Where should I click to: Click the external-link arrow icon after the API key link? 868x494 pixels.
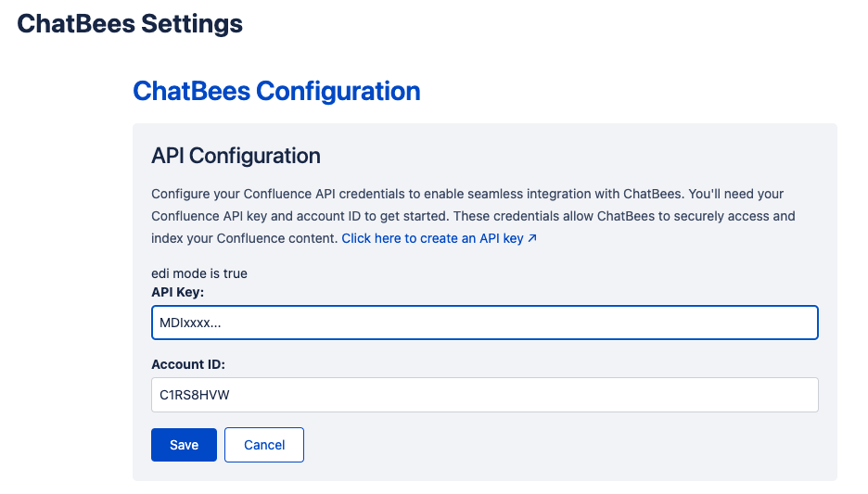[x=532, y=239]
